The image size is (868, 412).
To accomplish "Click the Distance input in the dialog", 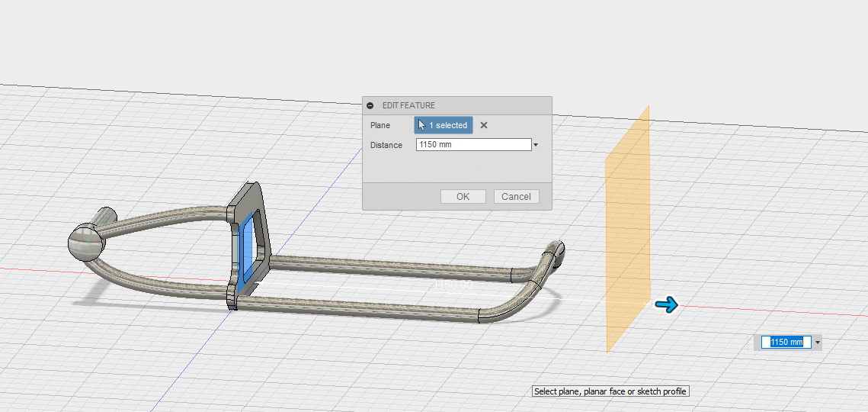I will 473,144.
